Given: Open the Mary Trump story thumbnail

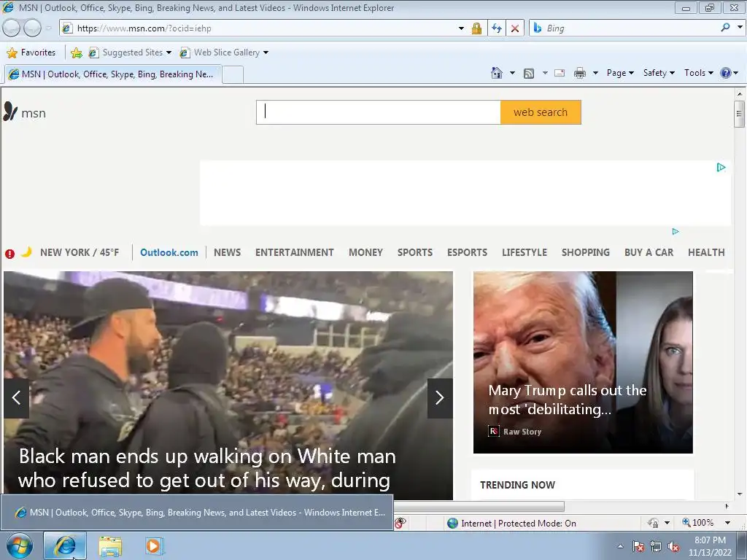Looking at the screenshot, I should (x=583, y=362).
